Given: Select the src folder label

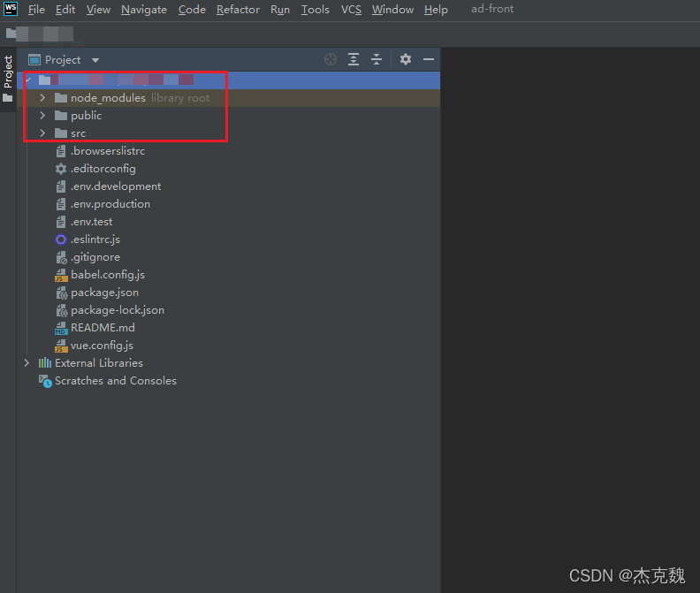Looking at the screenshot, I should [78, 133].
